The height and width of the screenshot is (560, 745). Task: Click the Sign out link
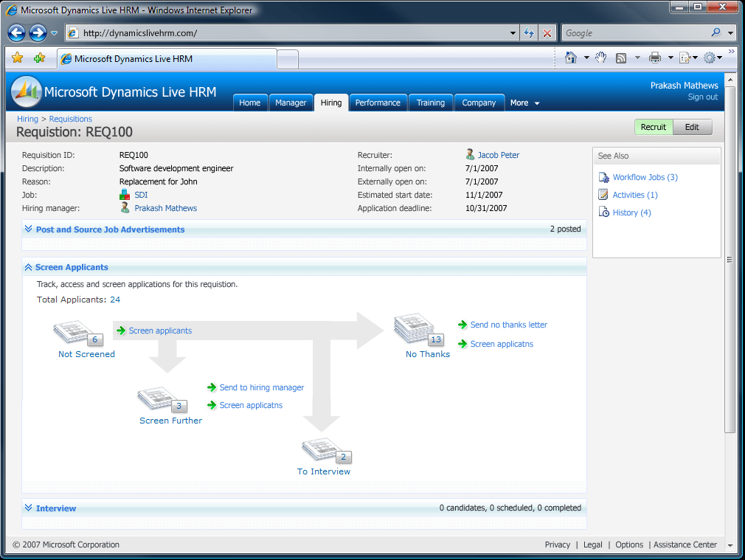703,97
